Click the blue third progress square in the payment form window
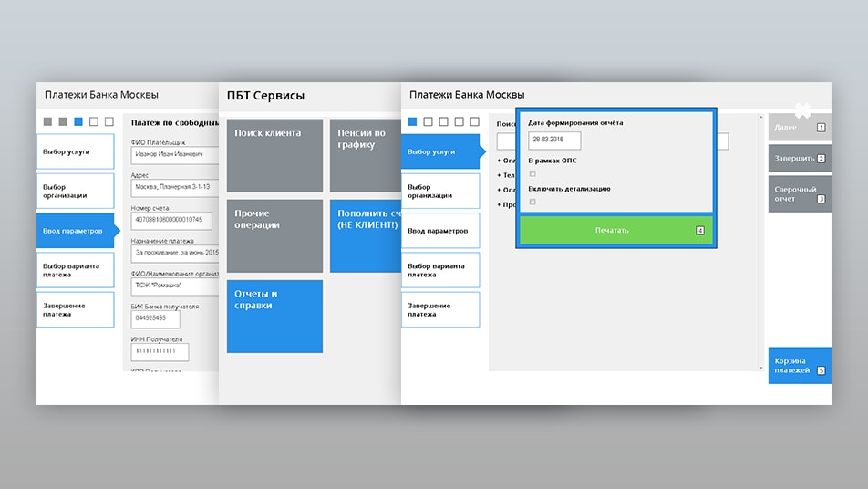 (x=78, y=121)
